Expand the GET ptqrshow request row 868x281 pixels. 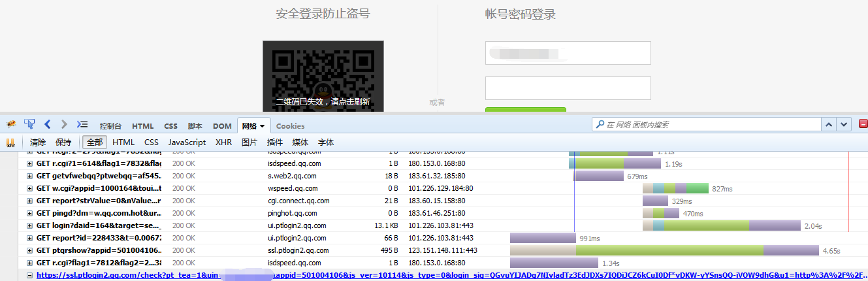pyautogui.click(x=29, y=250)
